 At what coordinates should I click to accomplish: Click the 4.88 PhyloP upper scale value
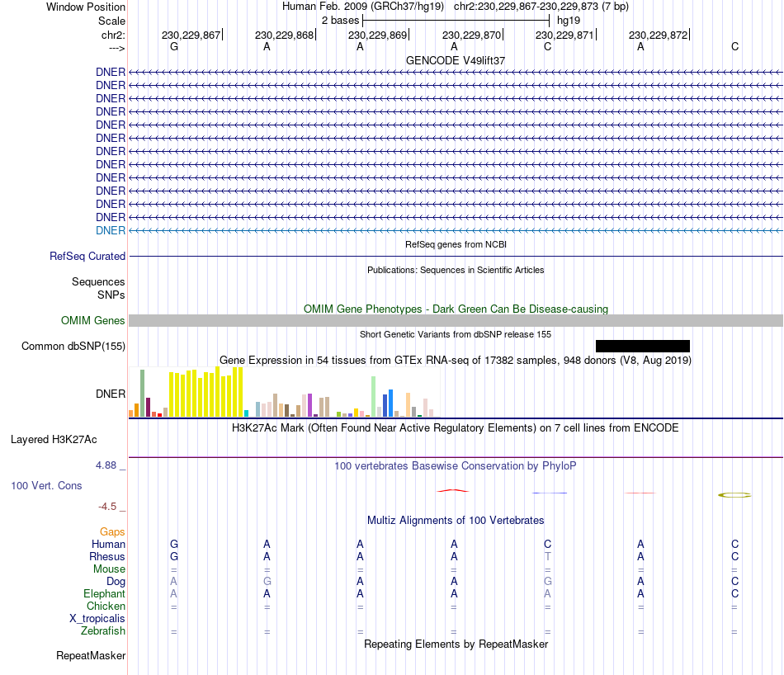tap(106, 465)
